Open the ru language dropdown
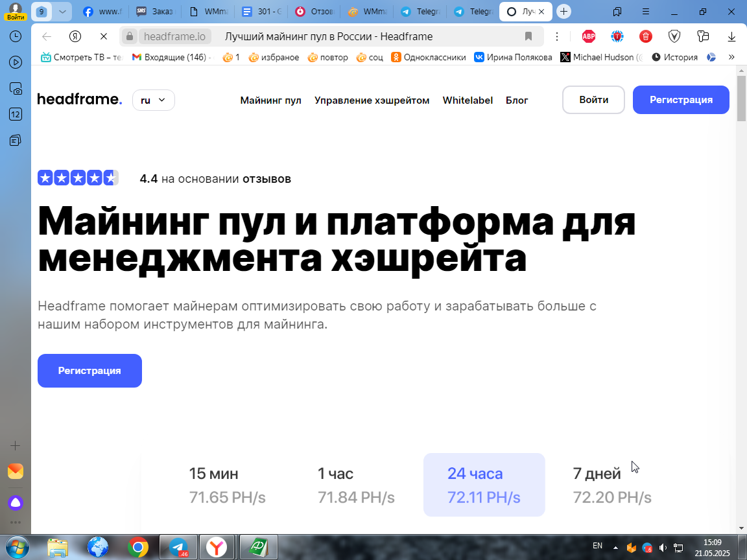This screenshot has width=747, height=560. pos(154,100)
